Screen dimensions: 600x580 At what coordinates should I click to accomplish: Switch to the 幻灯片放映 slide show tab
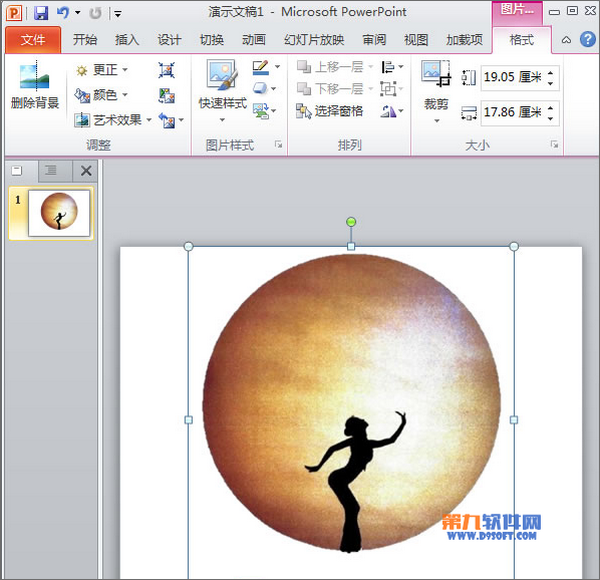click(314, 40)
